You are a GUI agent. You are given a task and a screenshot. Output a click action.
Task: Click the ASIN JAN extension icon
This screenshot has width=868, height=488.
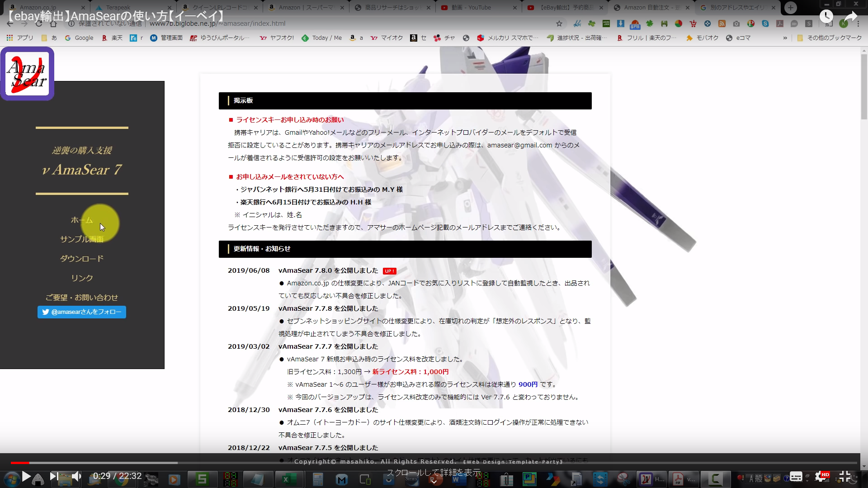(x=606, y=24)
